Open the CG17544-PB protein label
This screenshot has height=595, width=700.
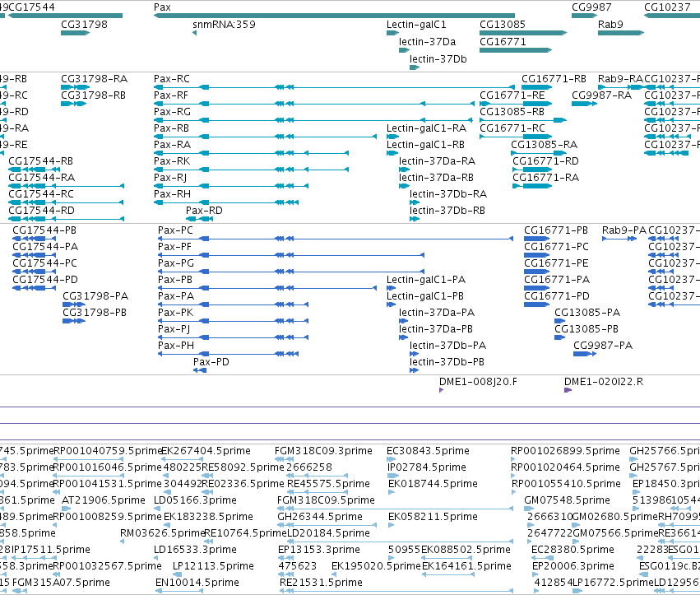[44, 230]
